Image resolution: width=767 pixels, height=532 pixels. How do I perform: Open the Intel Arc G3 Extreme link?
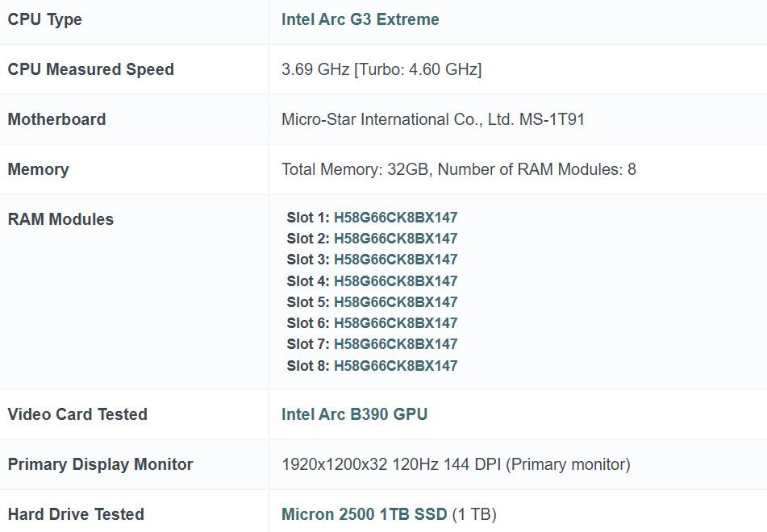coord(360,19)
